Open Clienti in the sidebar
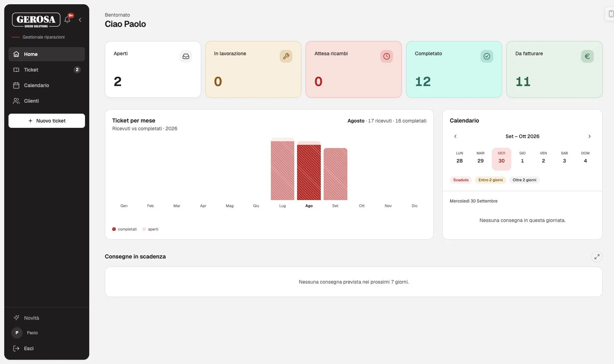Screen dimensions: 614x364 (x=47, y=101)
